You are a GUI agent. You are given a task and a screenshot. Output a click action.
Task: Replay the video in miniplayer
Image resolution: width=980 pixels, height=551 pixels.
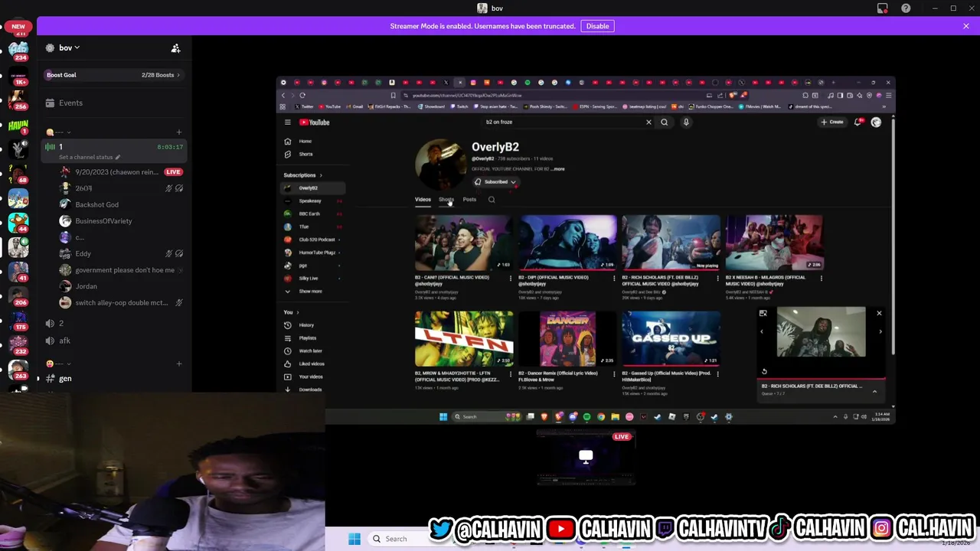[764, 372]
